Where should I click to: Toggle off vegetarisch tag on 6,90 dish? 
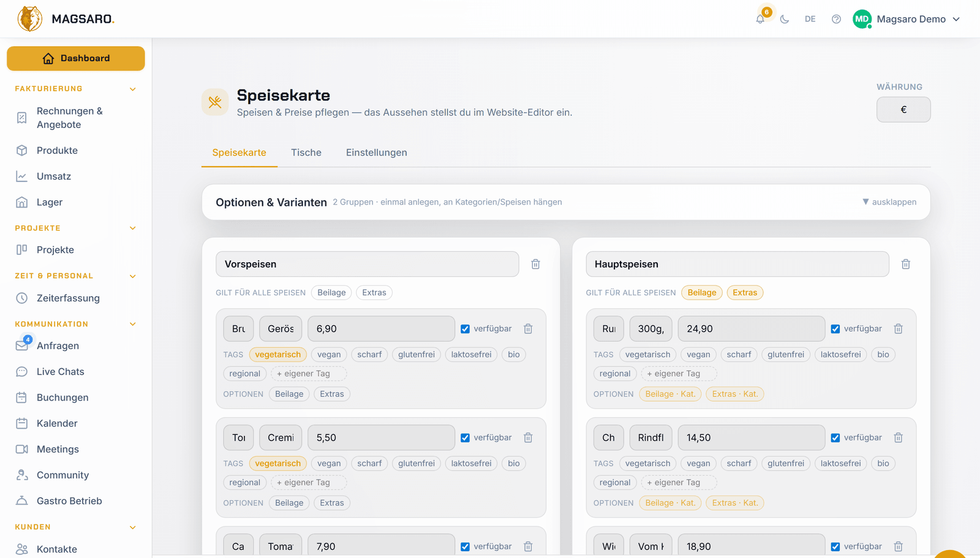tap(278, 355)
